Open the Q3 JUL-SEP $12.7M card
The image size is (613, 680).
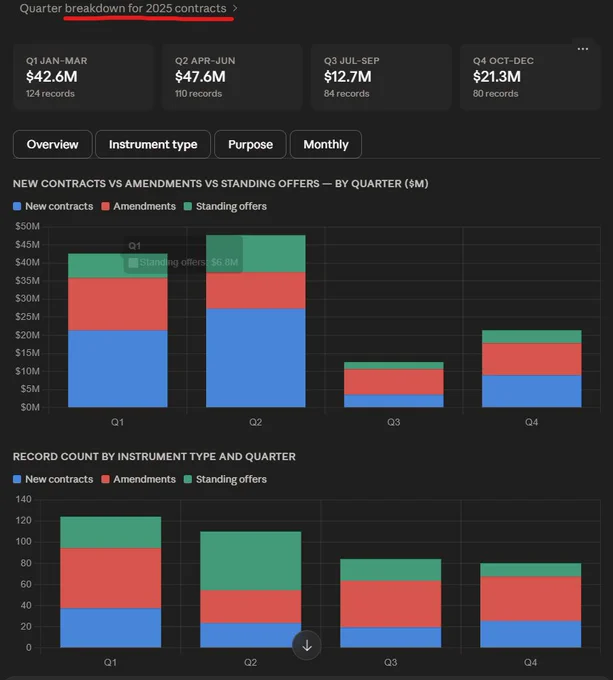[381, 77]
